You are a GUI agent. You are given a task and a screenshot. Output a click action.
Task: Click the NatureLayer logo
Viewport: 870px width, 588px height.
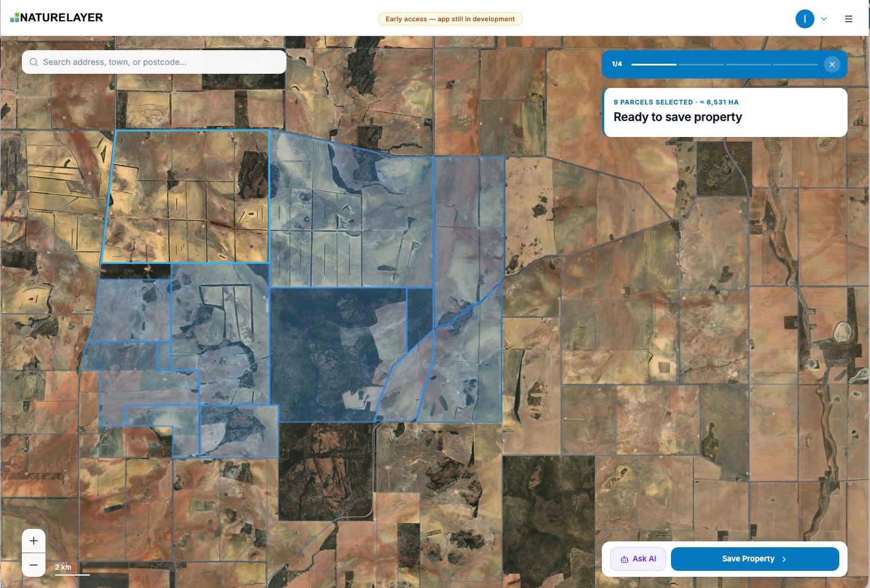[57, 18]
